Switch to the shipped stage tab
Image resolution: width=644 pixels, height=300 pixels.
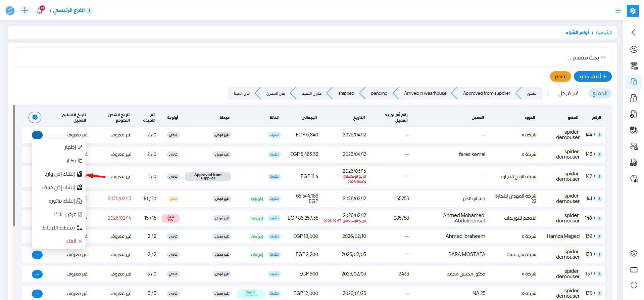346,93
